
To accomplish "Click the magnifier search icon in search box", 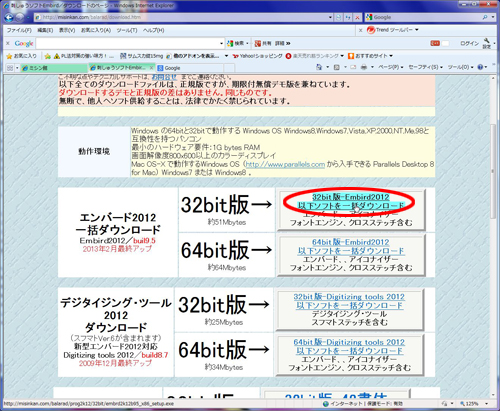I will pyautogui.click(x=485, y=17).
